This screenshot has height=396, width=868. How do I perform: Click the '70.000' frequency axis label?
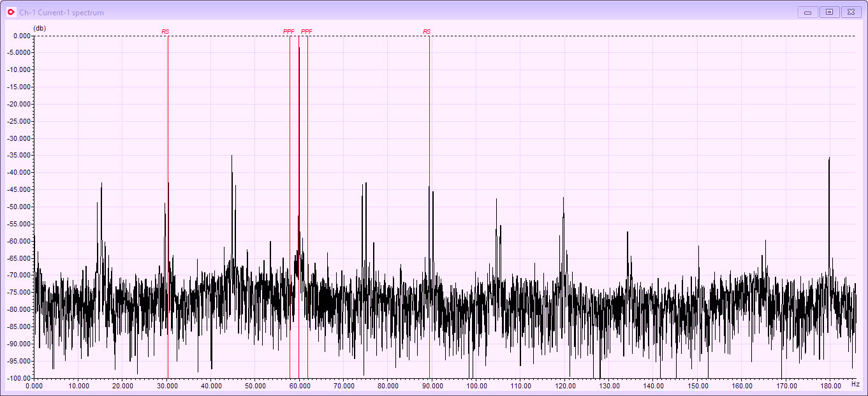(344, 386)
